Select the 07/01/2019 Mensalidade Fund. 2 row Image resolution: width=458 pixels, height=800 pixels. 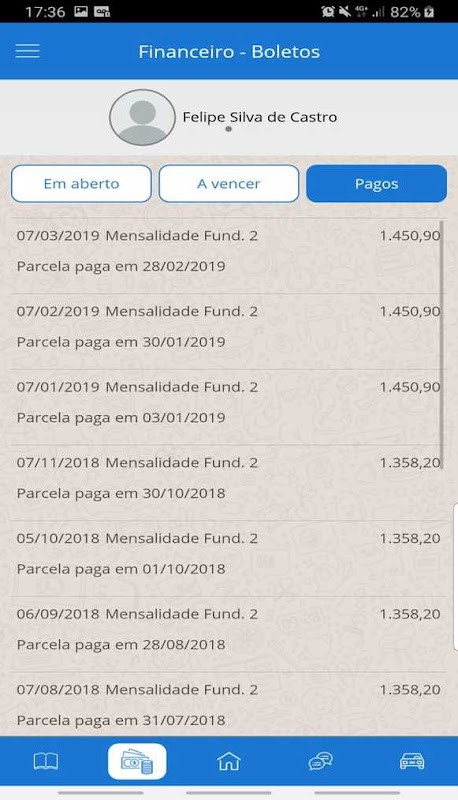[228, 407]
